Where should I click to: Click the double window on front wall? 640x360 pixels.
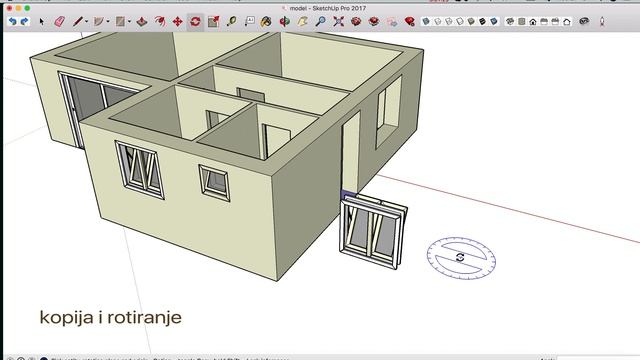pos(140,170)
